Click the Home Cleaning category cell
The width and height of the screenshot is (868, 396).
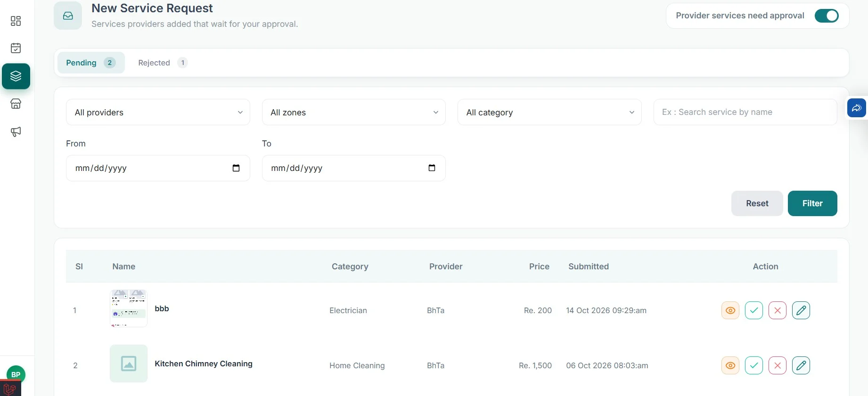pyautogui.click(x=357, y=365)
